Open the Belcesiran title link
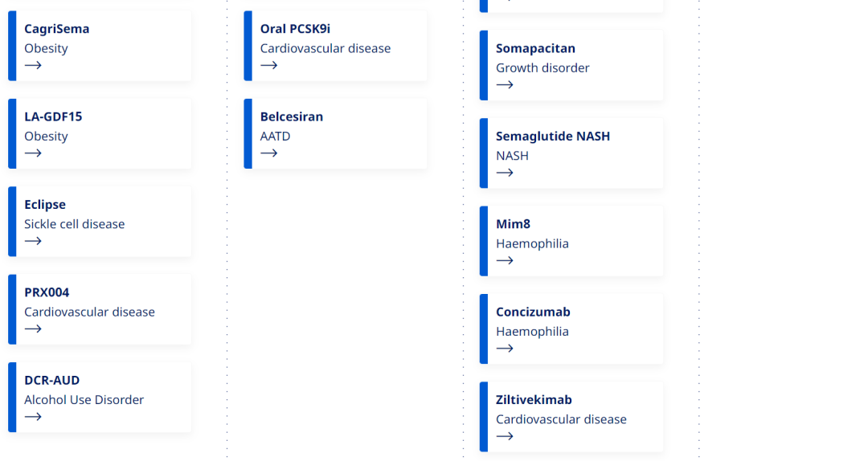The image size is (868, 461). click(292, 116)
